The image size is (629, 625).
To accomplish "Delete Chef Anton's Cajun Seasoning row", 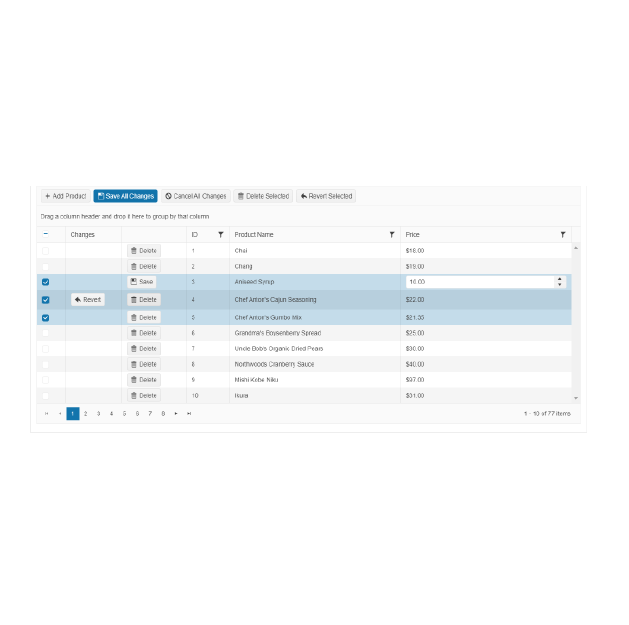I will click(x=144, y=300).
